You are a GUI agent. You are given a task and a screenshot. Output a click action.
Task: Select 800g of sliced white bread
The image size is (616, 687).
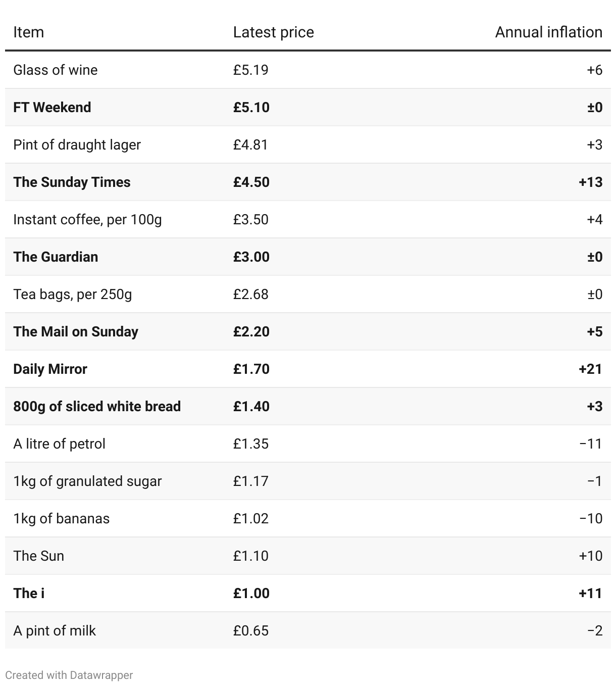click(x=97, y=406)
